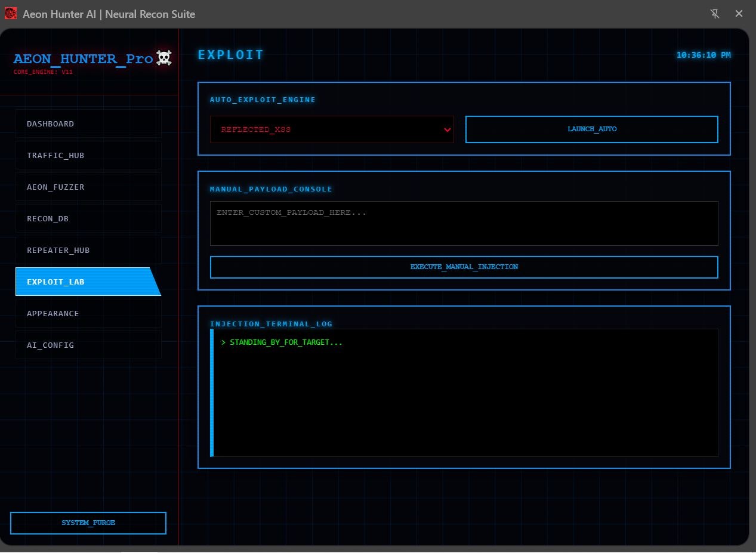
Task: Click the ENTER_CUSTOM_PAYLOAD_HERE input field
Action: pos(464,223)
